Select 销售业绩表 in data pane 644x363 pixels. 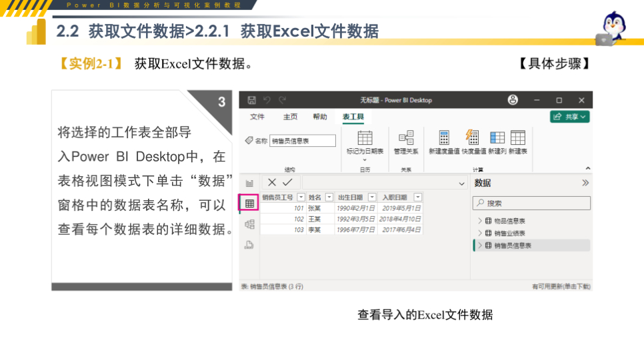tap(509, 233)
